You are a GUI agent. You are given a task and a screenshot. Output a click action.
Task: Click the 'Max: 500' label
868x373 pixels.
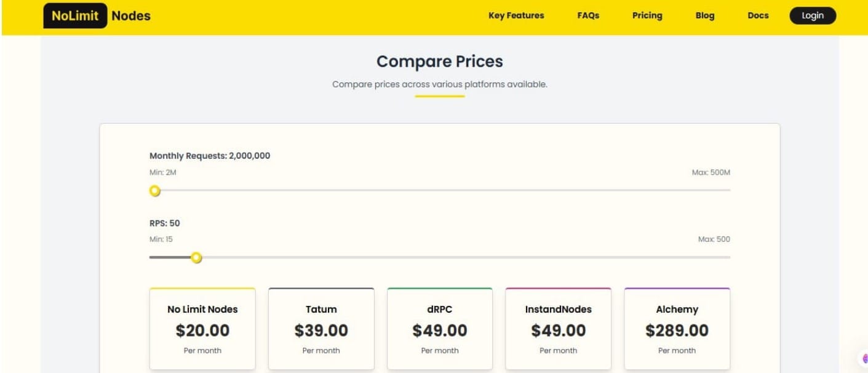(714, 239)
